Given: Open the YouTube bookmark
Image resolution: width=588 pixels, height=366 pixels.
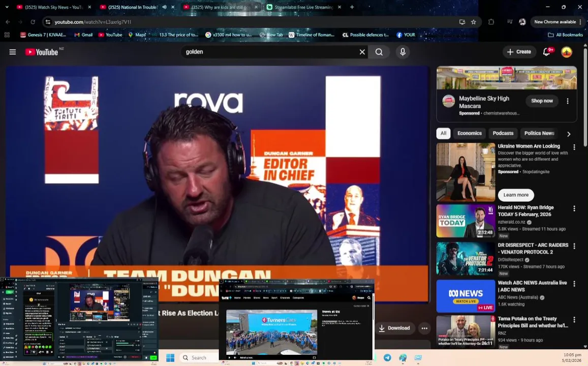Looking at the screenshot, I should click(x=110, y=35).
